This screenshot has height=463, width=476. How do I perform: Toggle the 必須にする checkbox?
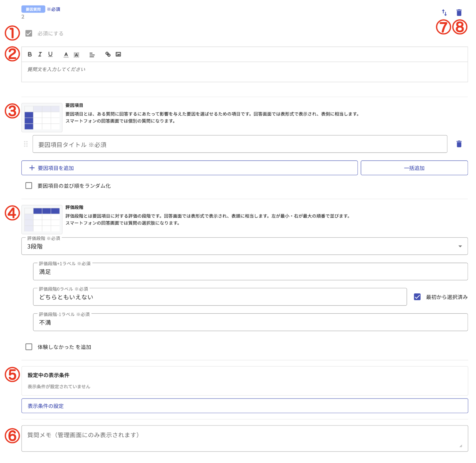point(29,33)
